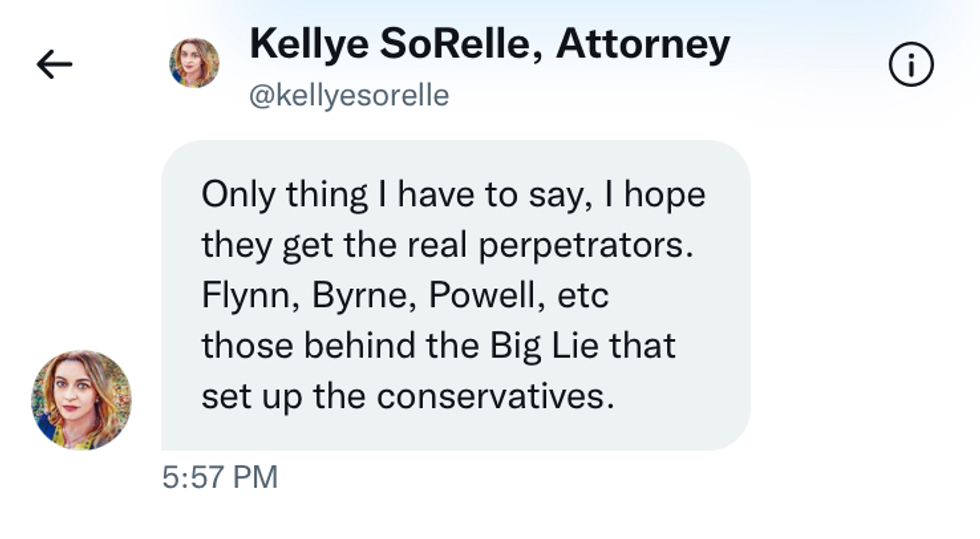Click the sender avatar beside the message
The height and width of the screenshot is (539, 980).
tap(81, 399)
